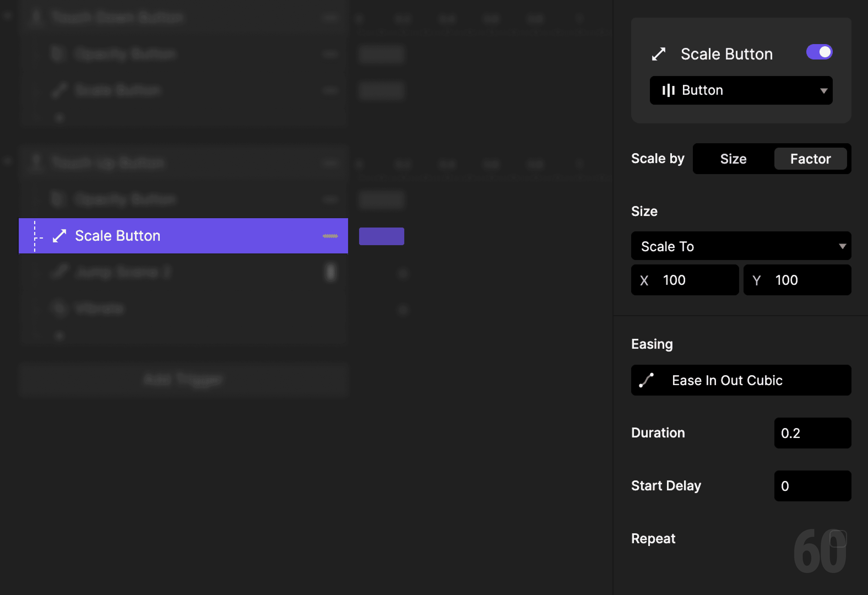This screenshot has width=868, height=595.
Task: Open the Ease In Out Cubic easing selector
Action: point(741,380)
